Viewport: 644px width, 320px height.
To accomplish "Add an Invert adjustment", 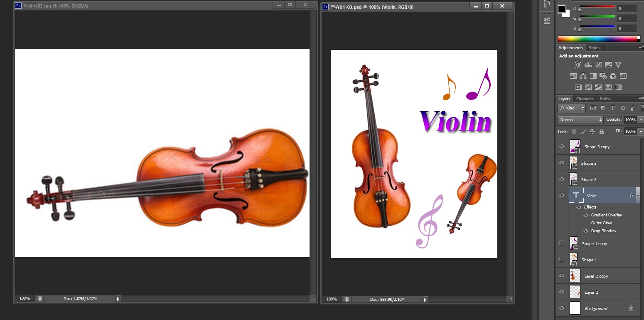I will pyautogui.click(x=578, y=87).
